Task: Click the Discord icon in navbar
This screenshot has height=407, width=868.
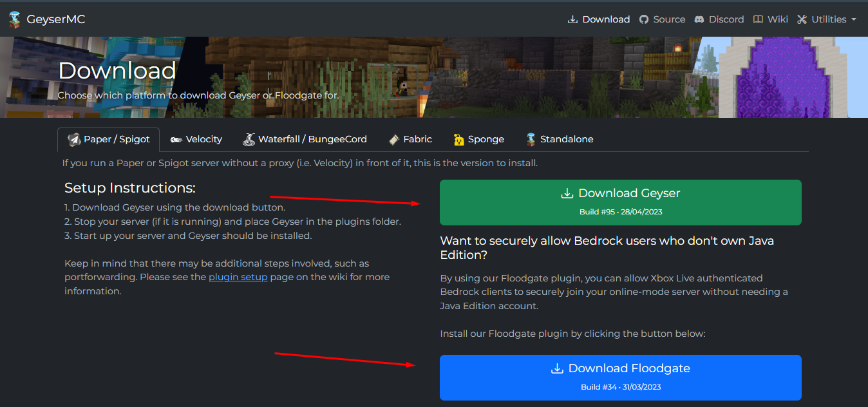Action: pyautogui.click(x=699, y=19)
